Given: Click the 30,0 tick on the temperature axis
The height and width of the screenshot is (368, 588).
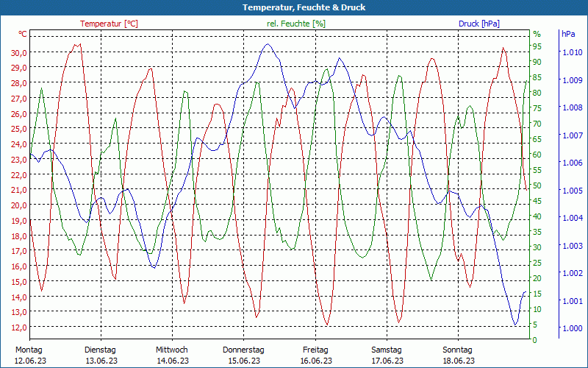Looking at the screenshot, I should 19,52.
